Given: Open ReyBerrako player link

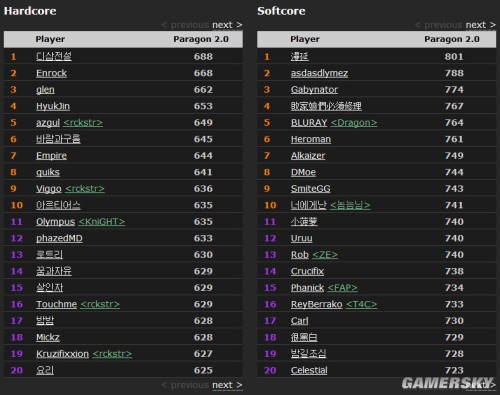Looking at the screenshot, I should pyautogui.click(x=316, y=304).
